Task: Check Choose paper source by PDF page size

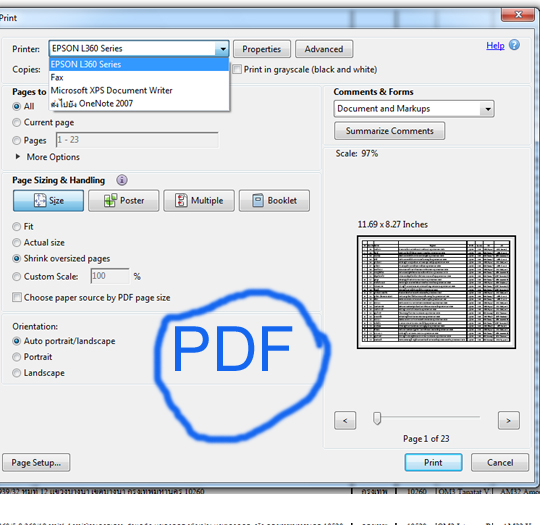Action: tap(17, 297)
